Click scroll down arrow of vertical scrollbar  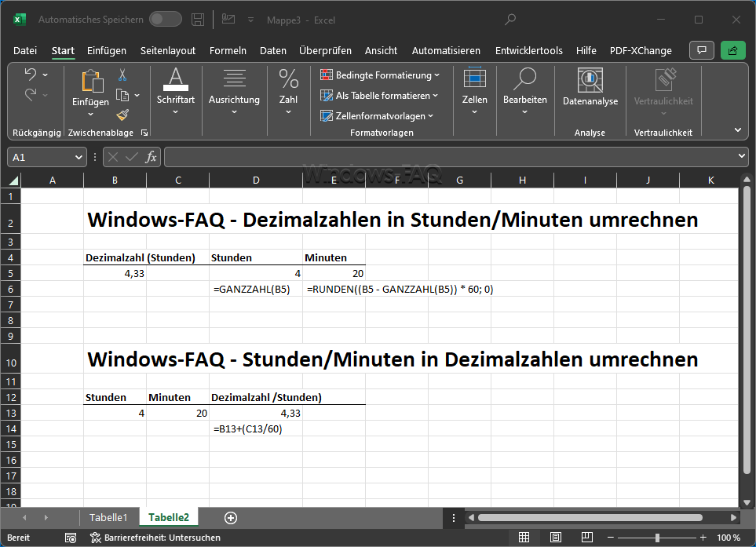pyautogui.click(x=747, y=503)
